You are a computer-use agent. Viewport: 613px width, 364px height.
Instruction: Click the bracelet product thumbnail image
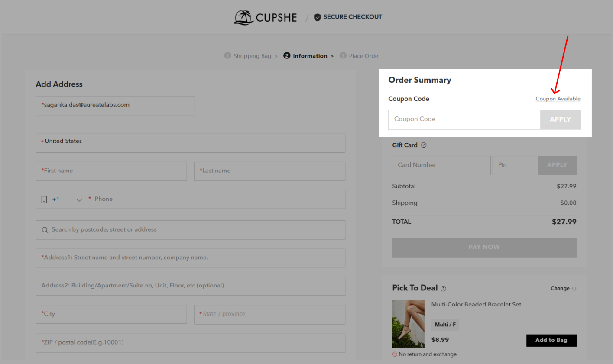(408, 324)
